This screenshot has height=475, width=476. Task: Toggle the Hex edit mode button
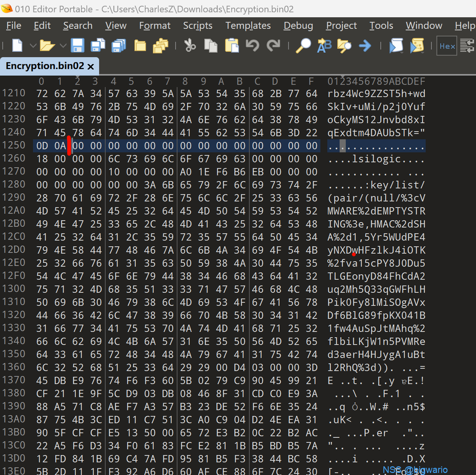point(447,46)
